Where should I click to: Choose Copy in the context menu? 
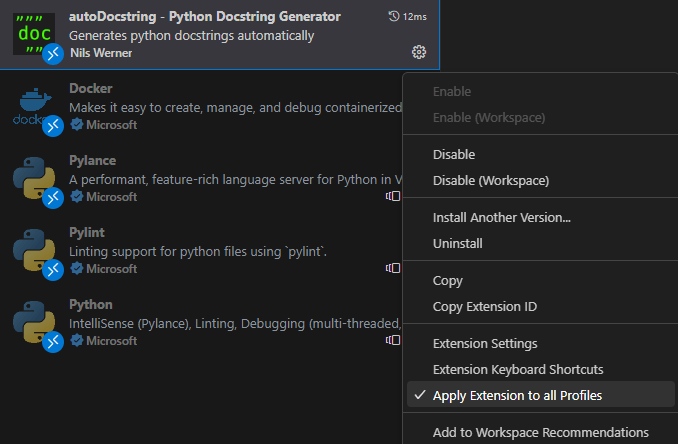(x=540, y=281)
